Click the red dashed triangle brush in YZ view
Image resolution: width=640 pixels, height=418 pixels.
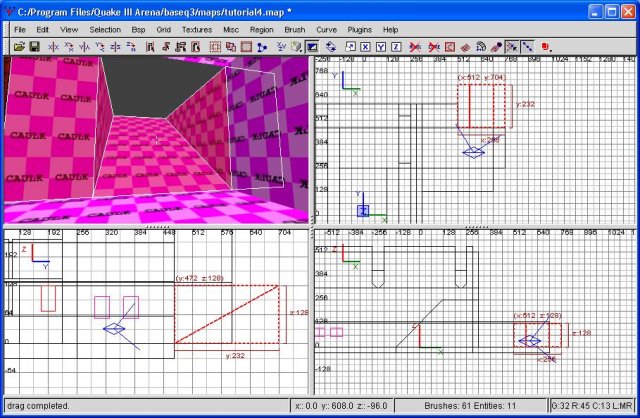[227, 314]
